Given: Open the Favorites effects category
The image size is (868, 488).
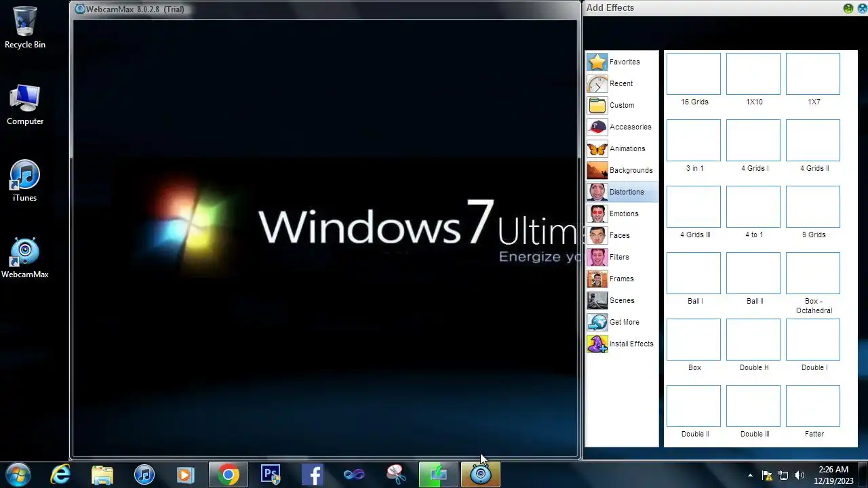Looking at the screenshot, I should point(622,62).
